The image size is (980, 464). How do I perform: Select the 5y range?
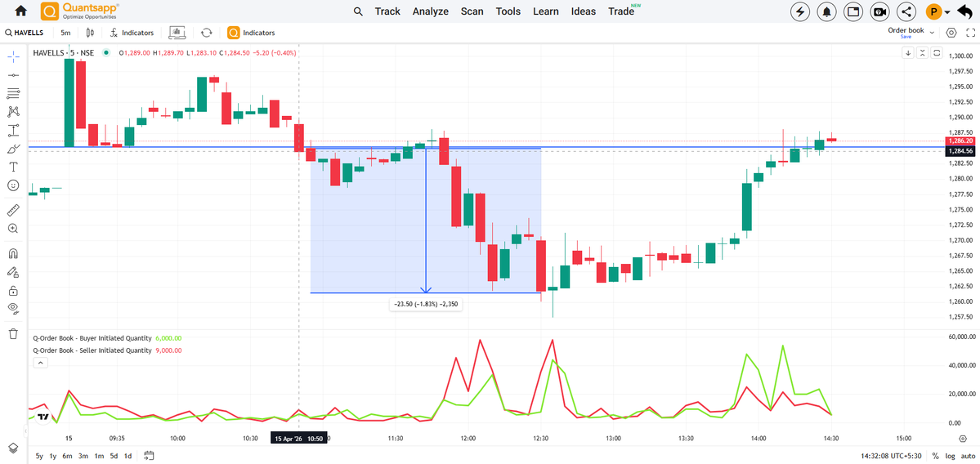coord(39,456)
